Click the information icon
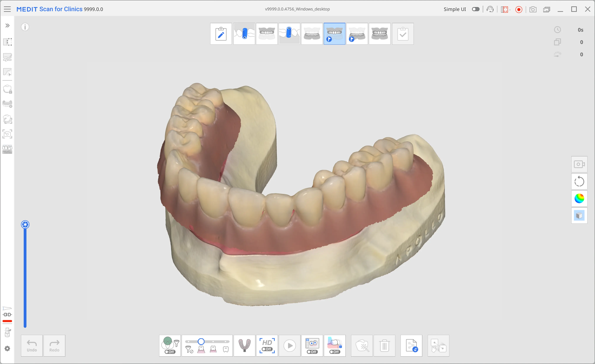Image resolution: width=595 pixels, height=364 pixels. [x=25, y=27]
